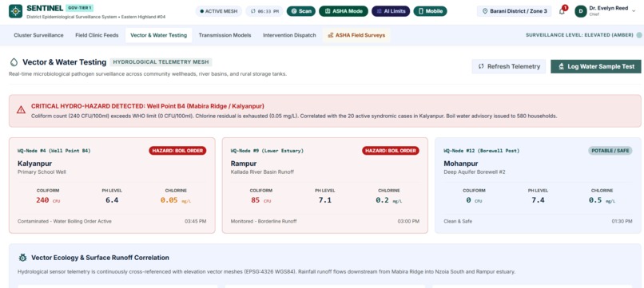Click the 03:45 PM timestamp on Kalyanpur card
This screenshot has height=288, width=644.
(x=196, y=221)
